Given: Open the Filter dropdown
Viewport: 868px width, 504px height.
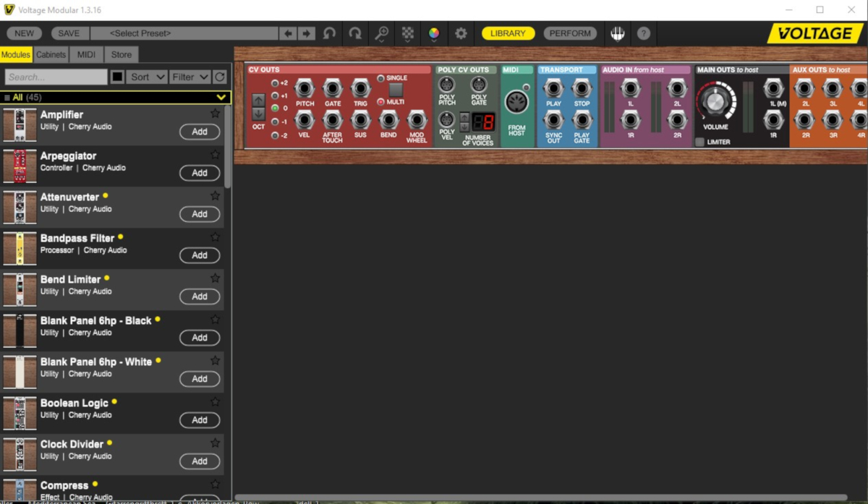Looking at the screenshot, I should pyautogui.click(x=190, y=77).
